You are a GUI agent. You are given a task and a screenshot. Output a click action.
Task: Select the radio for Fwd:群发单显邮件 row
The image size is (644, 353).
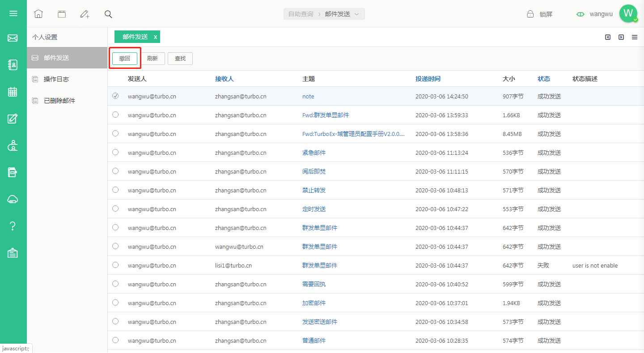click(x=115, y=115)
